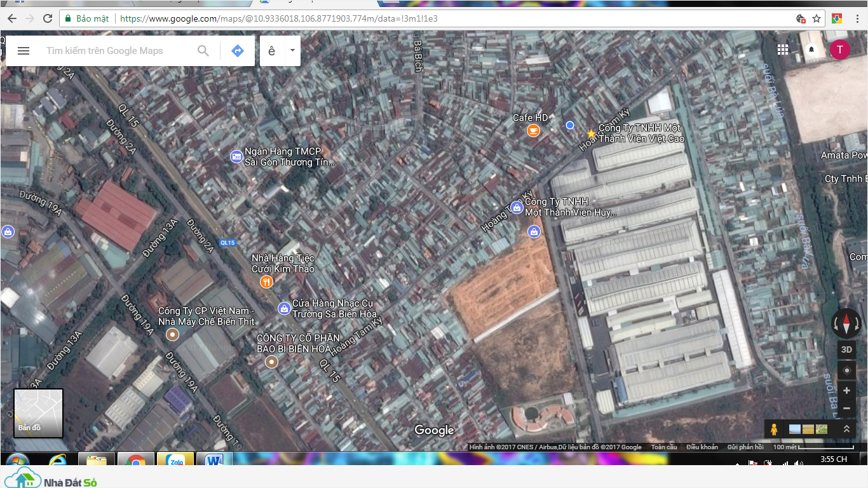The height and width of the screenshot is (488, 868).
Task: Open the Chrome three-dot menu
Action: (857, 18)
